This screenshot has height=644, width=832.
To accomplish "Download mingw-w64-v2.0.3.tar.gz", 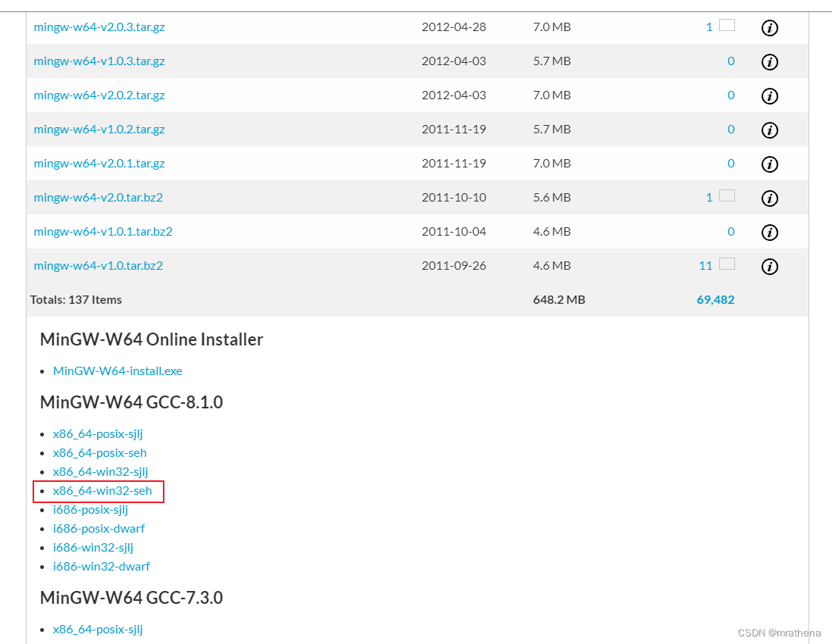I will (99, 27).
